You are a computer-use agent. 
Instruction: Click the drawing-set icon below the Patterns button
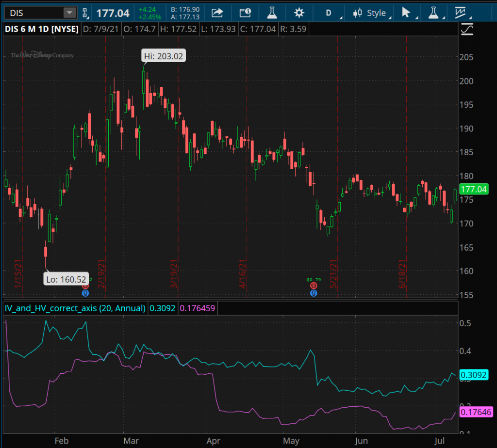coord(467,30)
